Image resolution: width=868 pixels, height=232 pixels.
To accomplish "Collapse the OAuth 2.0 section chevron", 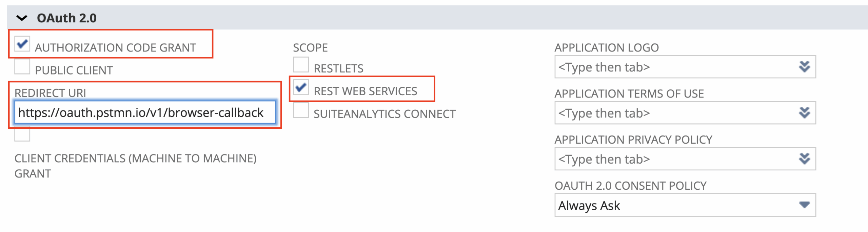I will (22, 18).
